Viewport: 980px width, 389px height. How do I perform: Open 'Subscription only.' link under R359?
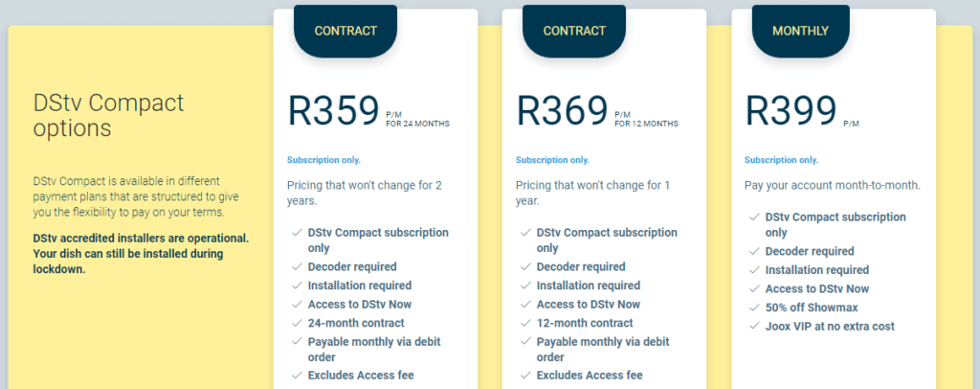[x=323, y=160]
